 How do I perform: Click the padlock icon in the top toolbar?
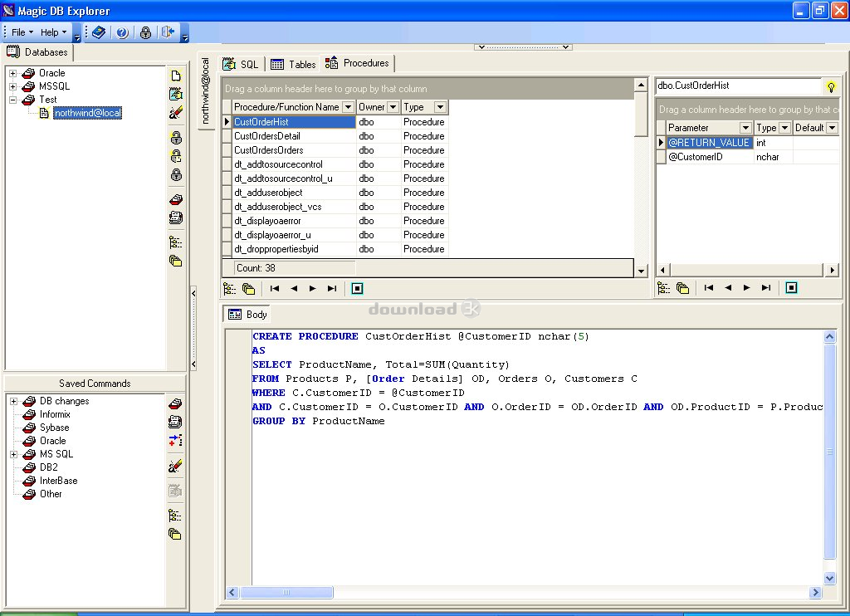pyautogui.click(x=145, y=32)
